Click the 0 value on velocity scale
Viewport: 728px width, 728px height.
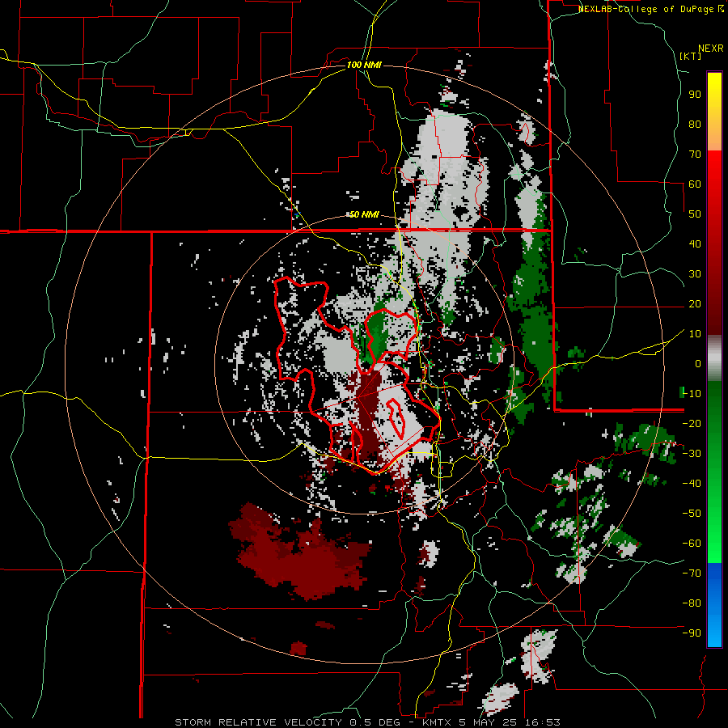coord(698,364)
